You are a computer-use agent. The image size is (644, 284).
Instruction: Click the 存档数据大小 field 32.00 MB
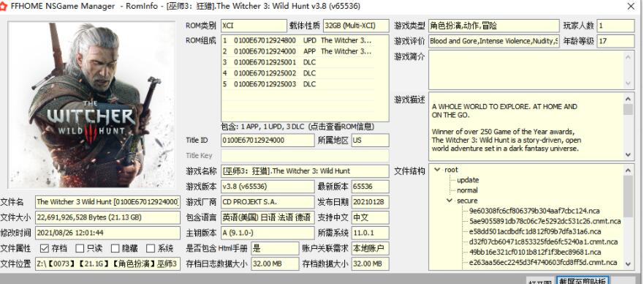[x=370, y=264]
